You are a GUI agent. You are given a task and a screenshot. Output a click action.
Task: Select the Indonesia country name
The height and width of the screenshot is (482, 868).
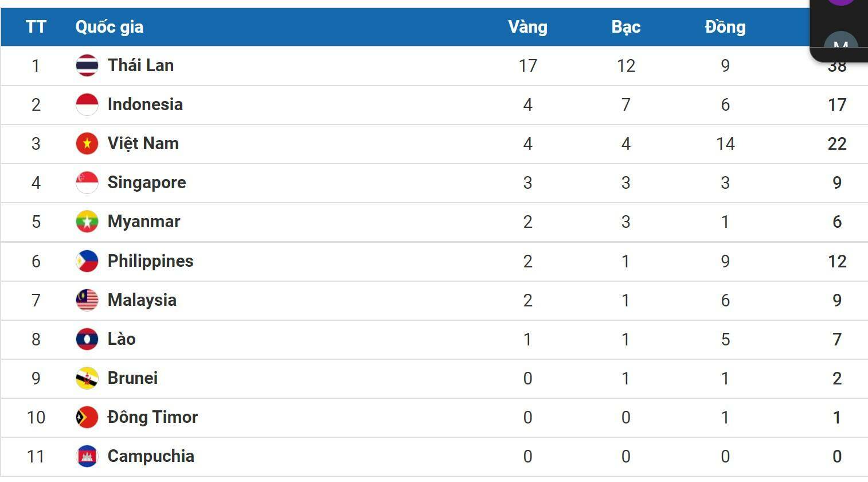pyautogui.click(x=145, y=104)
